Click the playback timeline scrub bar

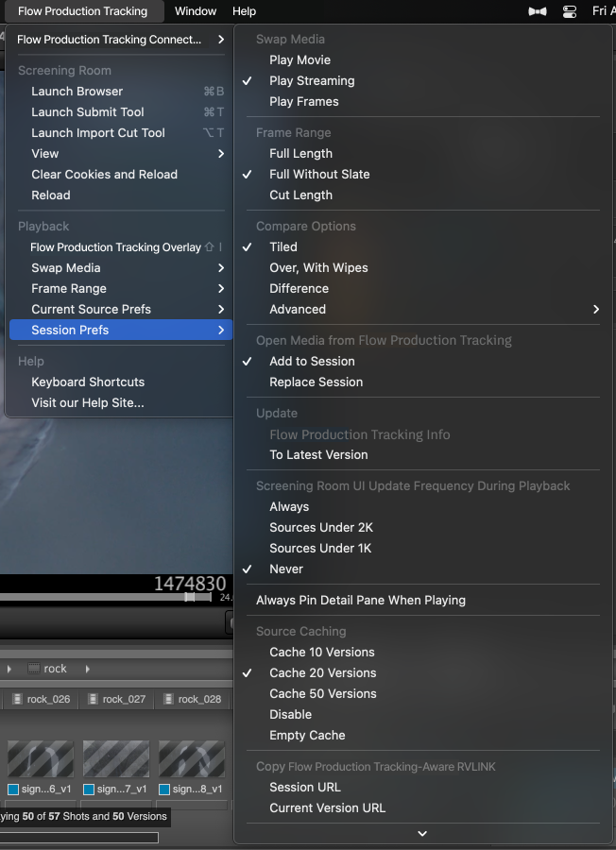coord(106,597)
